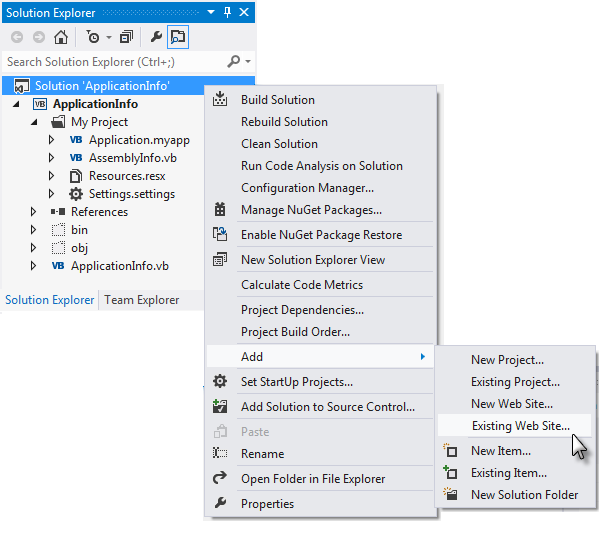This screenshot has height=551, width=599.
Task: Select the ApplicationInfo.vb file
Action: [x=120, y=266]
